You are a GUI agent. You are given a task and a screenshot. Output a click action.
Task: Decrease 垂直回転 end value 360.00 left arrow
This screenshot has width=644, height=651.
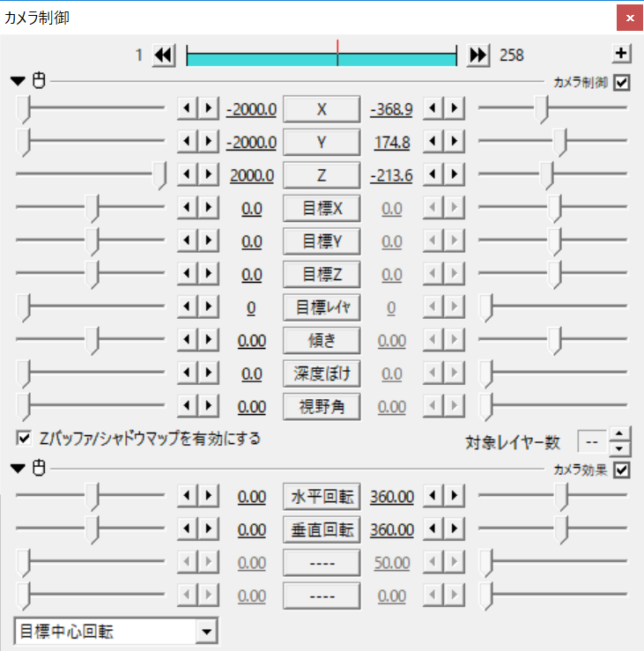coord(433,529)
